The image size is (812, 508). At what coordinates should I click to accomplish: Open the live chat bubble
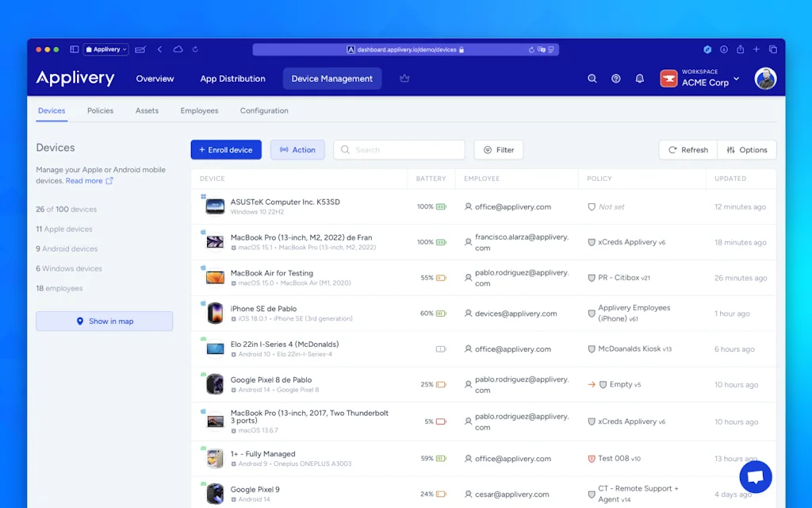(755, 477)
